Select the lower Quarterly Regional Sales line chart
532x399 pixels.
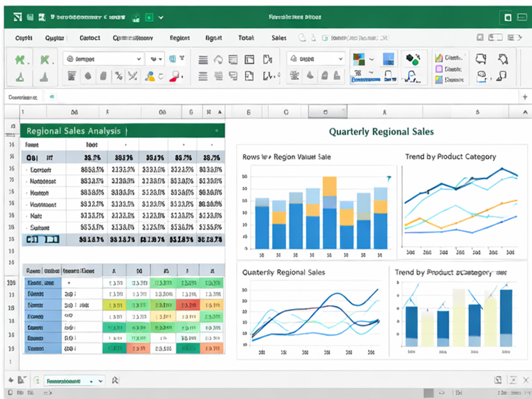point(312,312)
